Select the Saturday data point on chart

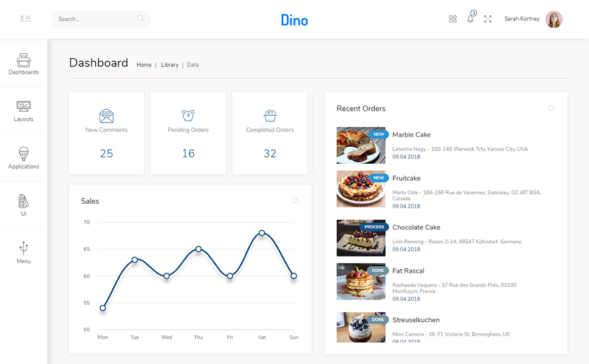pyautogui.click(x=262, y=233)
